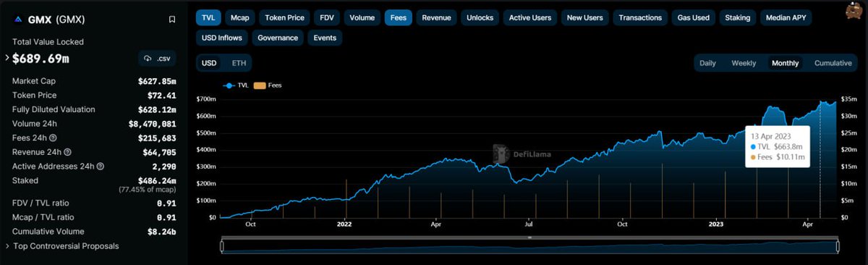The width and height of the screenshot is (868, 265).
Task: Select the Daily interval
Action: click(707, 63)
